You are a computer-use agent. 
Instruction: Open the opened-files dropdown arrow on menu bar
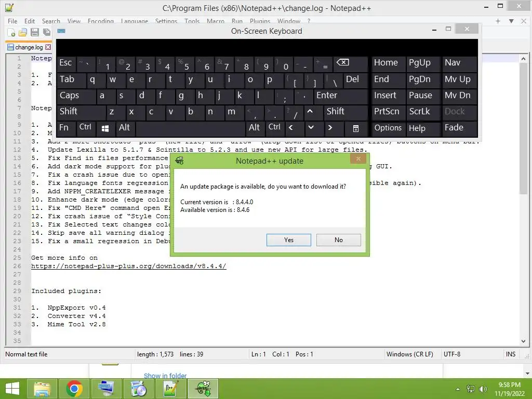click(x=511, y=21)
